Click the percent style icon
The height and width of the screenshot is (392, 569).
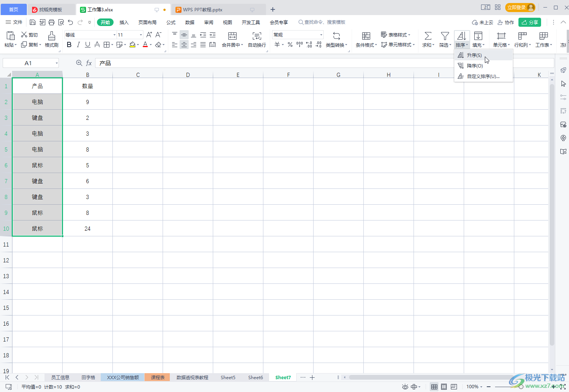[x=290, y=45]
